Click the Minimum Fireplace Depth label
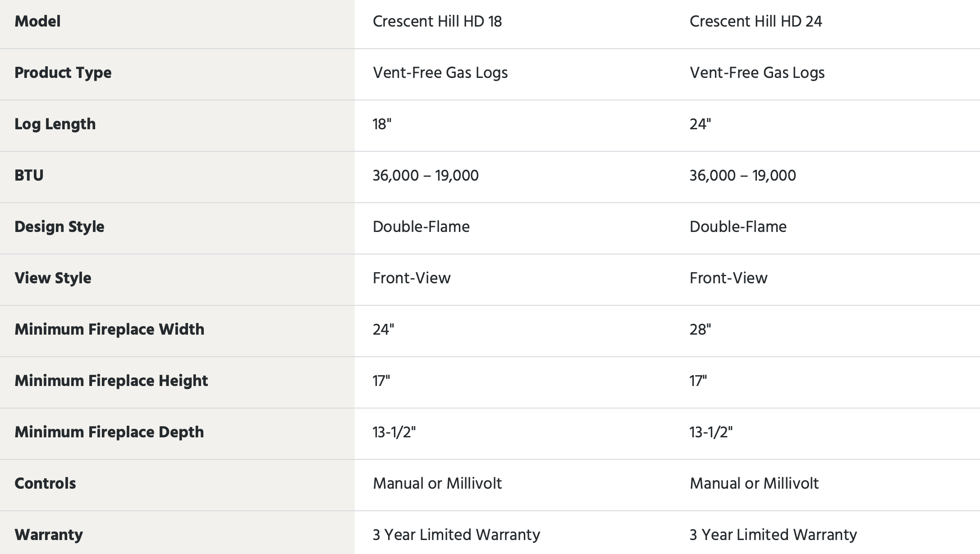 109,432
